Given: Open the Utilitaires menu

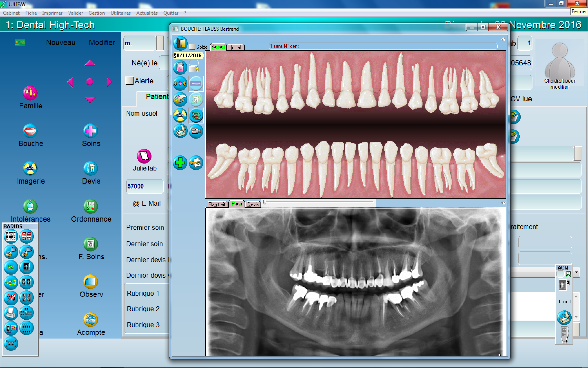Looking at the screenshot, I should 120,13.
